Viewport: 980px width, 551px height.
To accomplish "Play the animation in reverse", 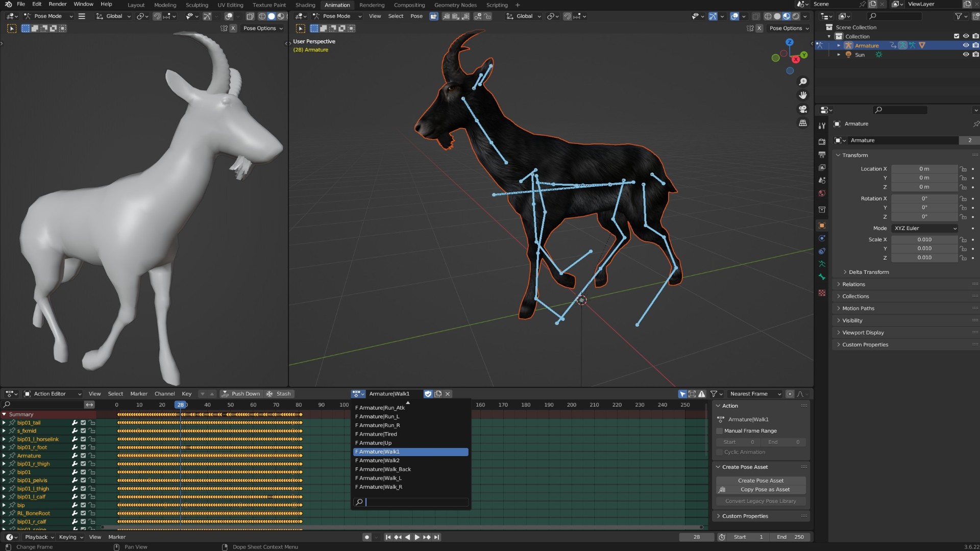I will (x=407, y=537).
